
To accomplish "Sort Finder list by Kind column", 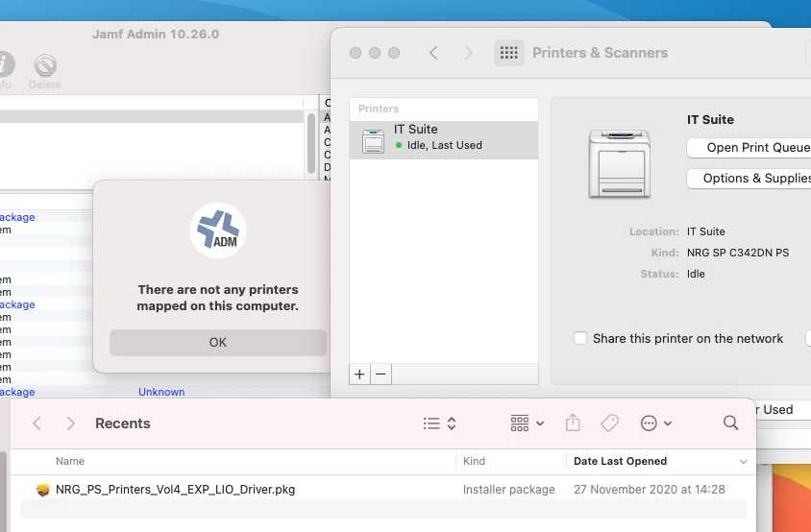I will [474, 461].
